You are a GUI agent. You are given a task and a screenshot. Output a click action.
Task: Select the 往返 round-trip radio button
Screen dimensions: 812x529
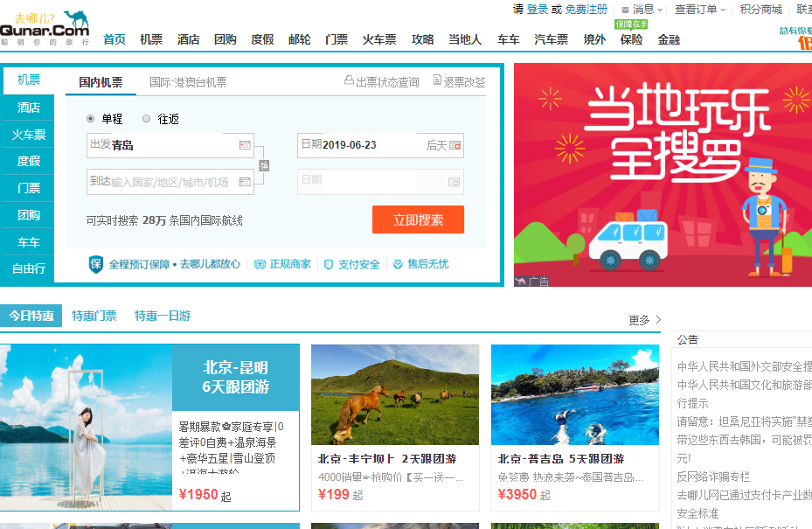click(x=147, y=119)
